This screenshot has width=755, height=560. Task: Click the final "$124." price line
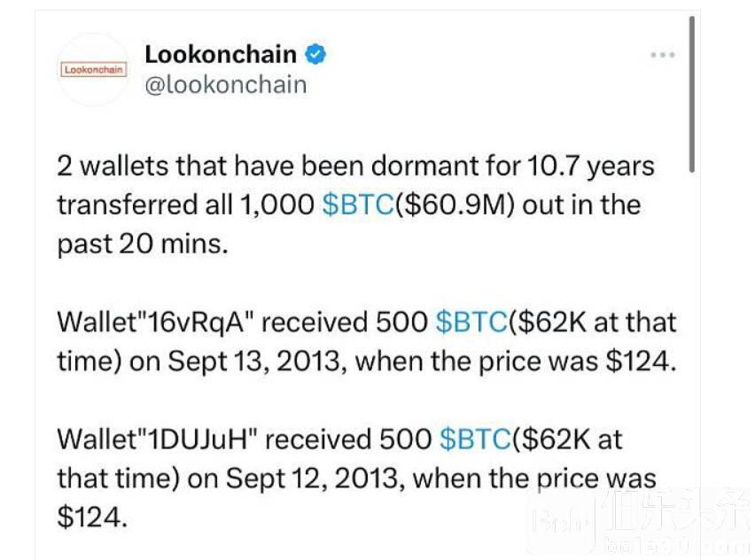[x=92, y=517]
